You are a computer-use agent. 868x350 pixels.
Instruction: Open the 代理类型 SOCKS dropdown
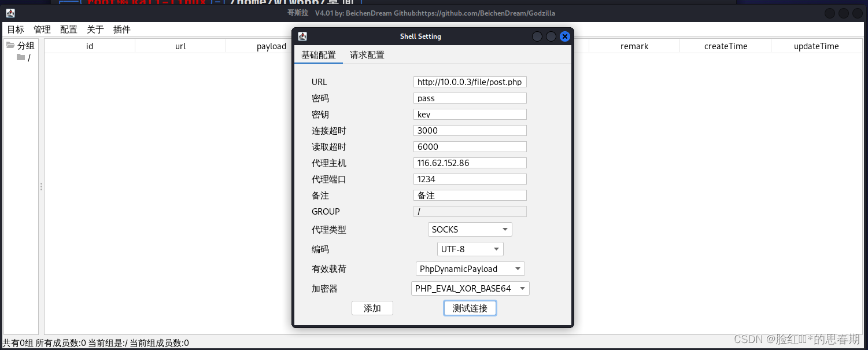[470, 230]
